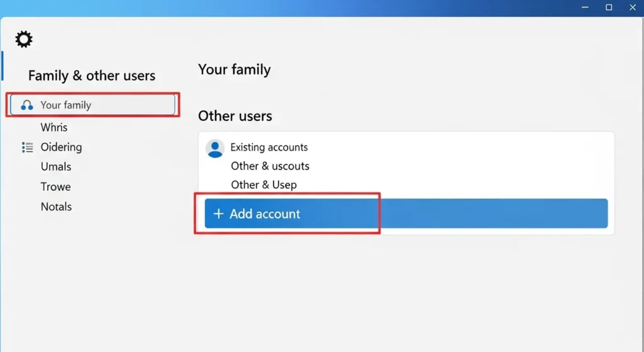
Task: Select the Your family sidebar item
Action: [93, 105]
